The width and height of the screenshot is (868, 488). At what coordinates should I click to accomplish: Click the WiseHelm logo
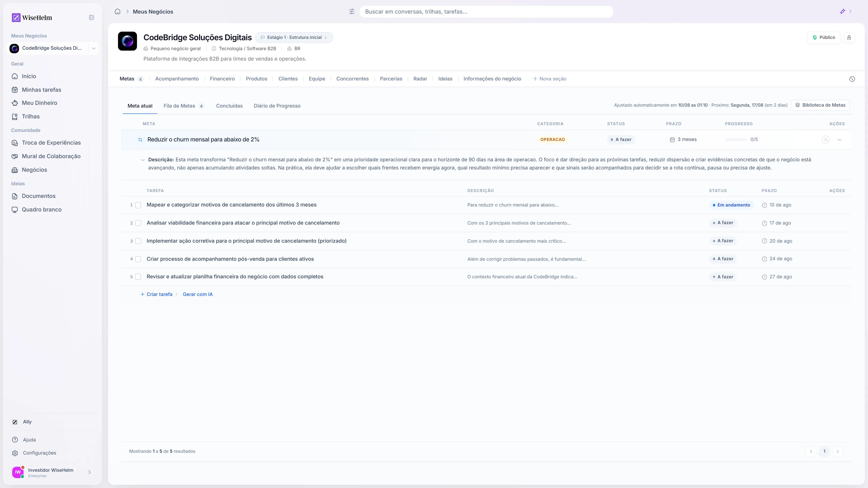point(32,18)
